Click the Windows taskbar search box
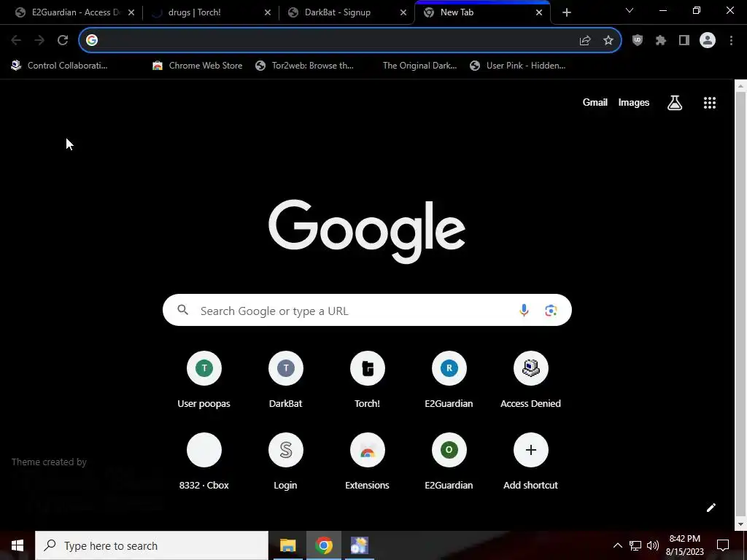This screenshot has width=747, height=560. [x=152, y=545]
